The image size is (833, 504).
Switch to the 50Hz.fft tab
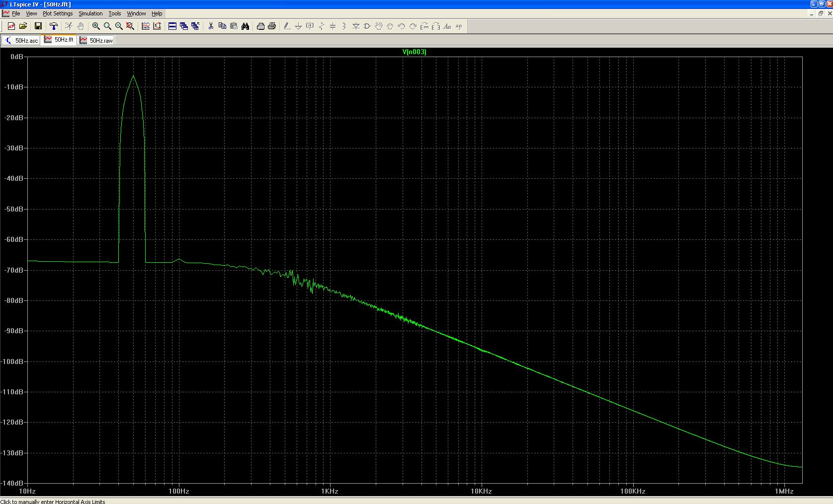pyautogui.click(x=59, y=40)
